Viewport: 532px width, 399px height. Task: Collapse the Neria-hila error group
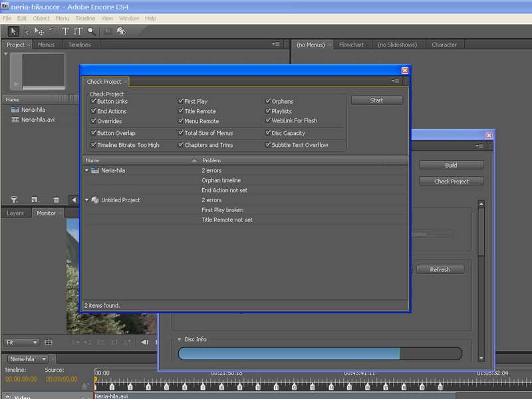pos(87,170)
